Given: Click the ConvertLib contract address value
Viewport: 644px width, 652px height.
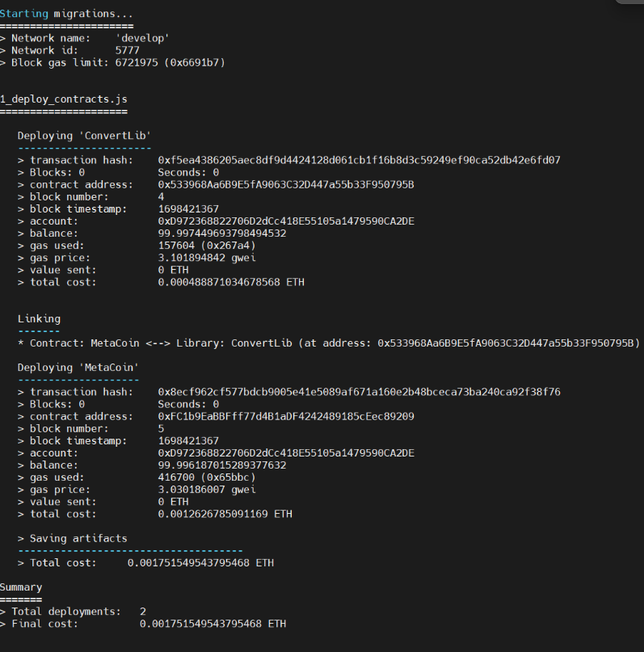Looking at the screenshot, I should click(x=286, y=184).
